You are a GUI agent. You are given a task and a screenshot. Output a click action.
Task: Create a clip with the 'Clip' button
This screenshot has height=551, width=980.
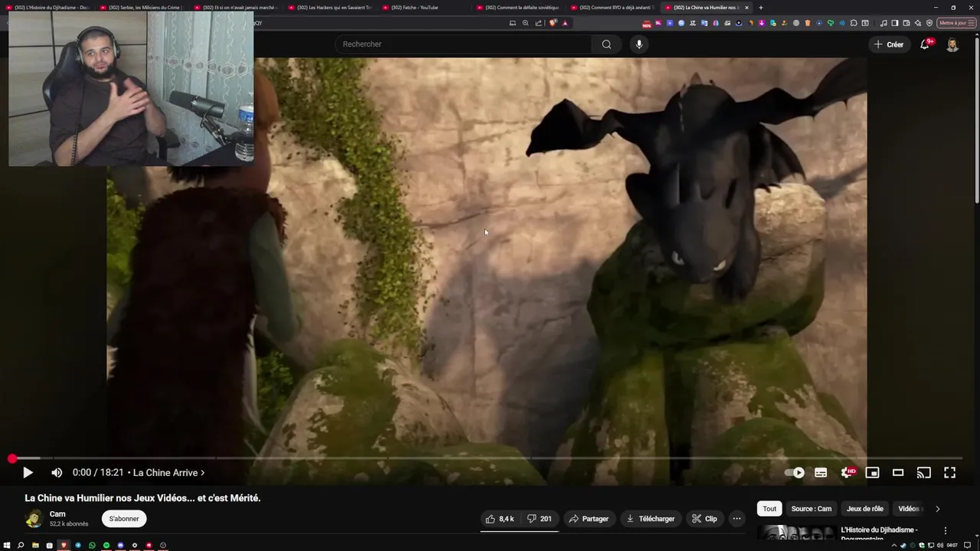(x=704, y=519)
